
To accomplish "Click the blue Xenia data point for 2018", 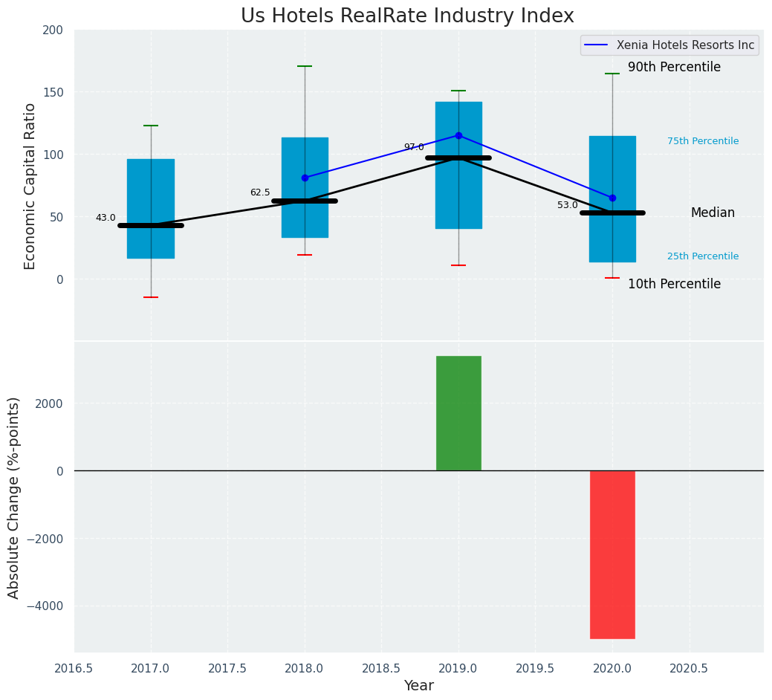I will pyautogui.click(x=305, y=178).
